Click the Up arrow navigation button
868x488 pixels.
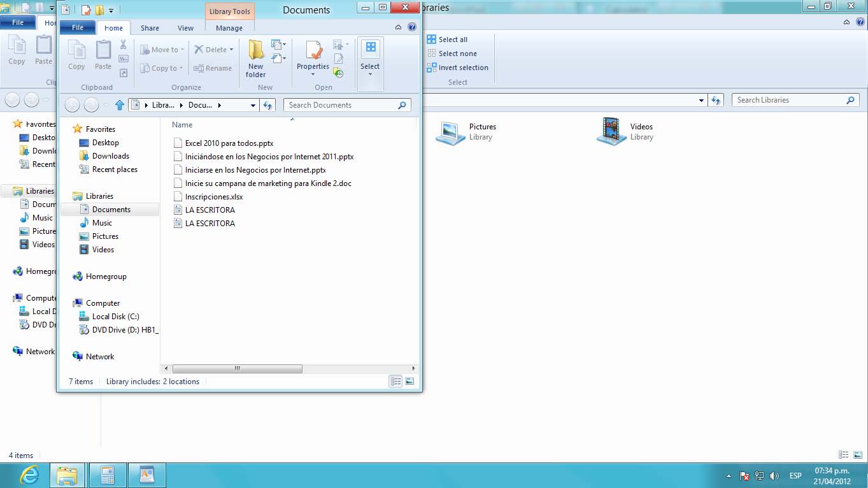tap(119, 105)
